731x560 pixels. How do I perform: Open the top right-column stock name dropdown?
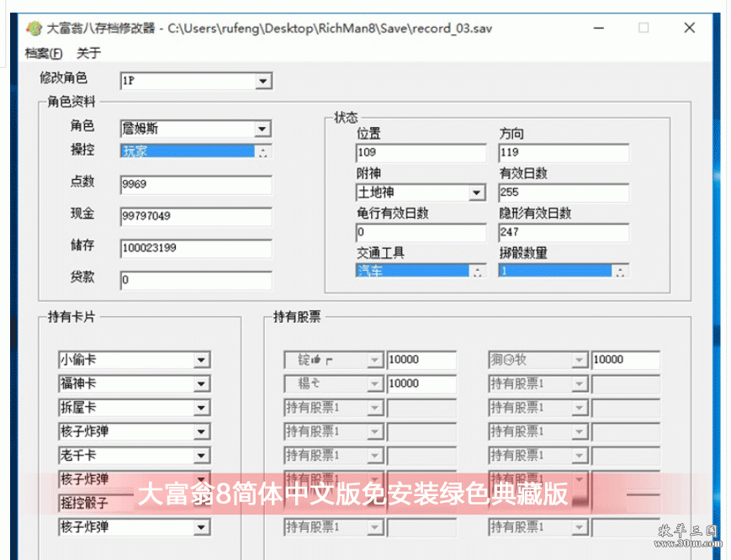coord(579,360)
